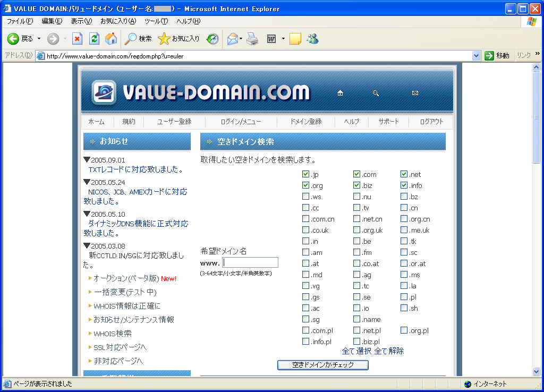The width and height of the screenshot is (544, 392).
Task: Open the ドメイン登録 site tab
Action: click(x=306, y=122)
